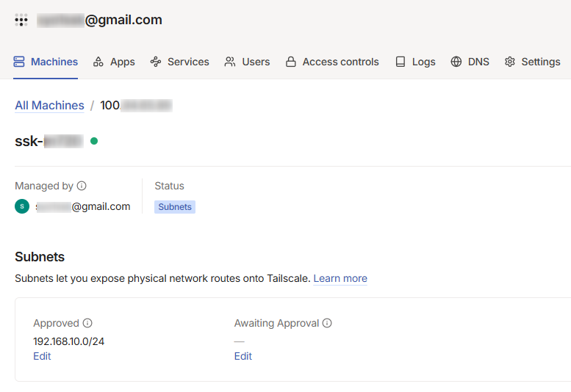Click the DNS globe icon
The width and height of the screenshot is (571, 392).
(456, 62)
